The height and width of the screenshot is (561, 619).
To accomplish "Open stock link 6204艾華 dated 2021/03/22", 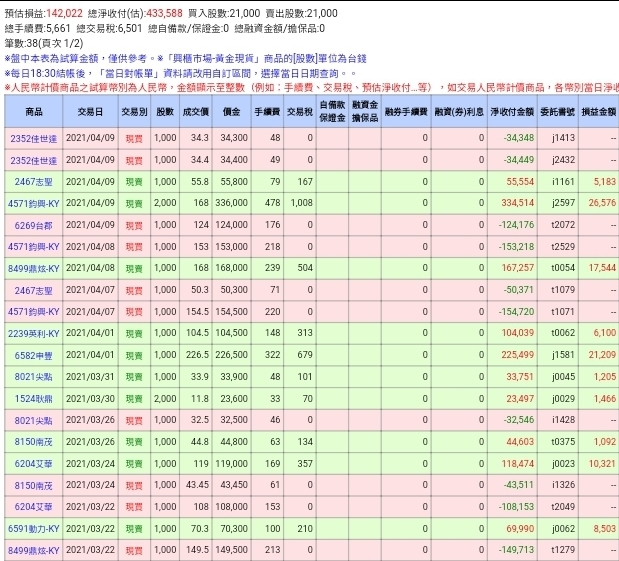I will (34, 507).
